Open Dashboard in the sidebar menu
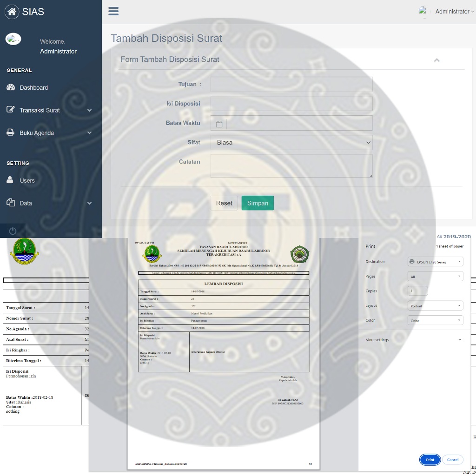This screenshot has width=476, height=476. (33, 87)
